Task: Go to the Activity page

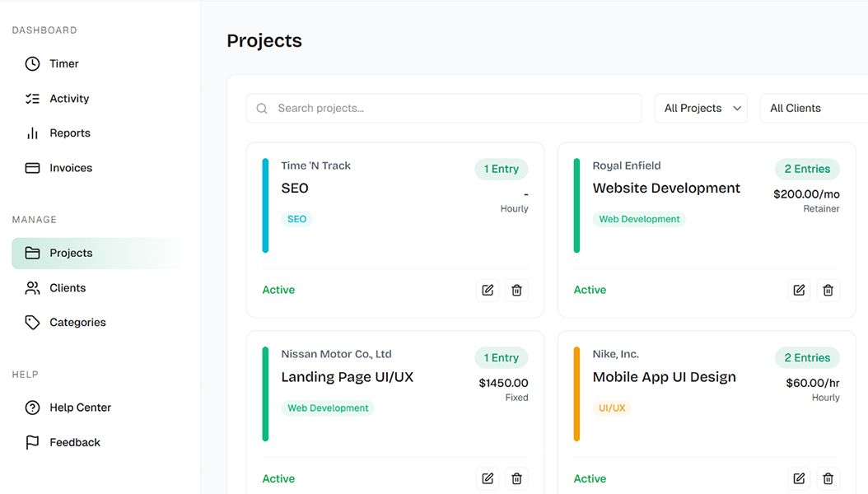Action: pyautogui.click(x=68, y=99)
